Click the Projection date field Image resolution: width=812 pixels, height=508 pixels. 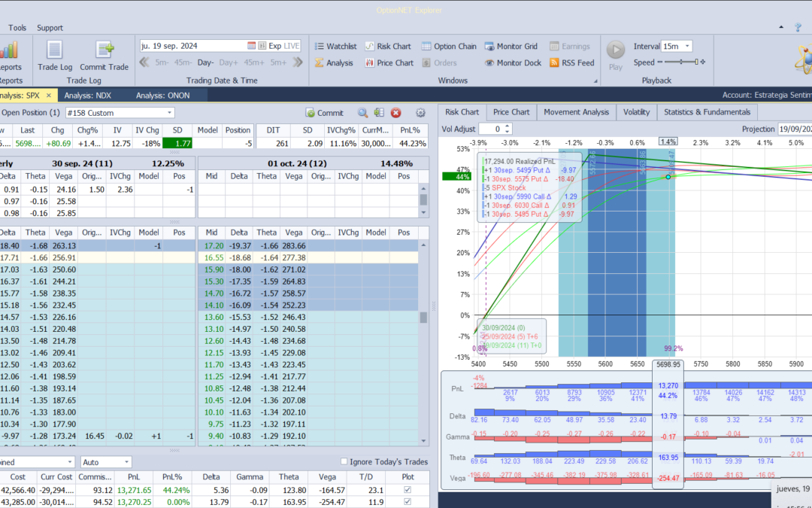tap(795, 129)
